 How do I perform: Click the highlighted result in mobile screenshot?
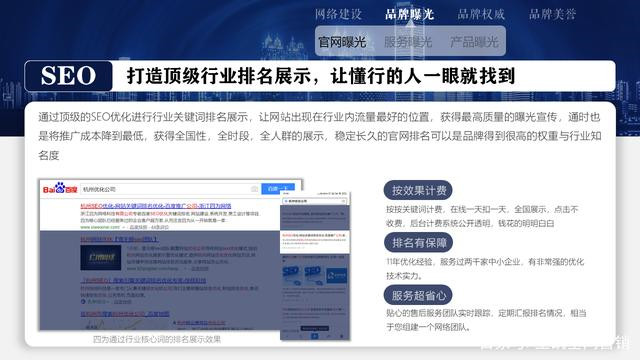tap(315, 242)
